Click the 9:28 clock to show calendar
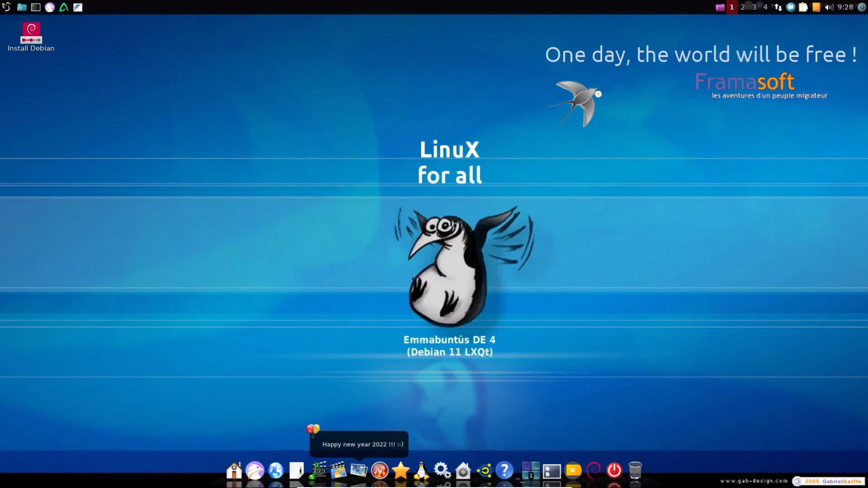The height and width of the screenshot is (488, 868). pyautogui.click(x=845, y=7)
